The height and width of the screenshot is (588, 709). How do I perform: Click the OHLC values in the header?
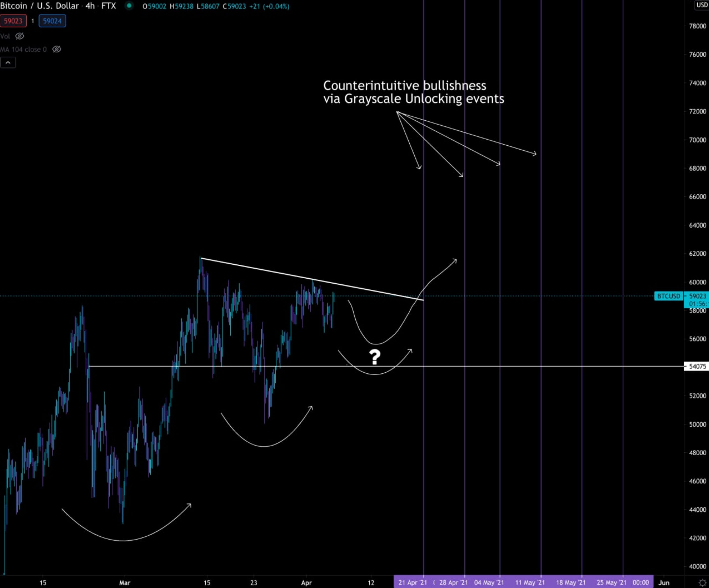216,6
